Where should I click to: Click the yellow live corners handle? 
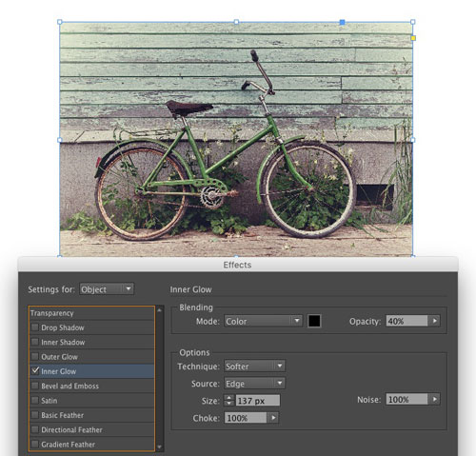(x=413, y=38)
